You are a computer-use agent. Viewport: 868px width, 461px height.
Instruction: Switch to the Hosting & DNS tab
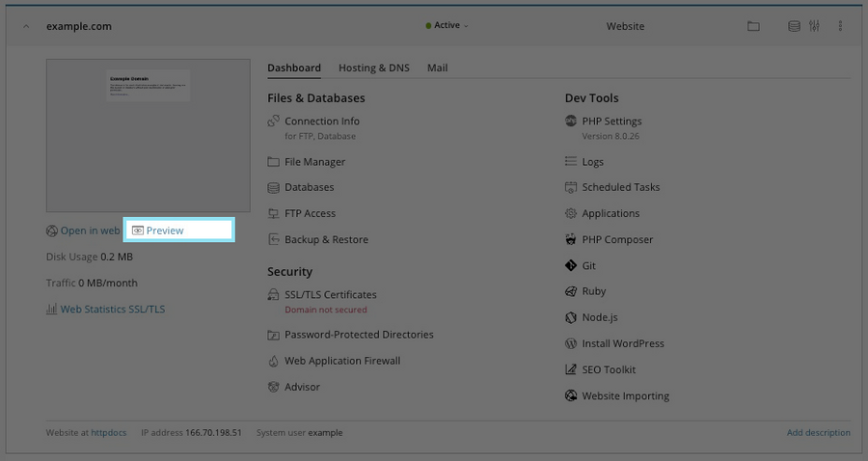[x=373, y=68]
